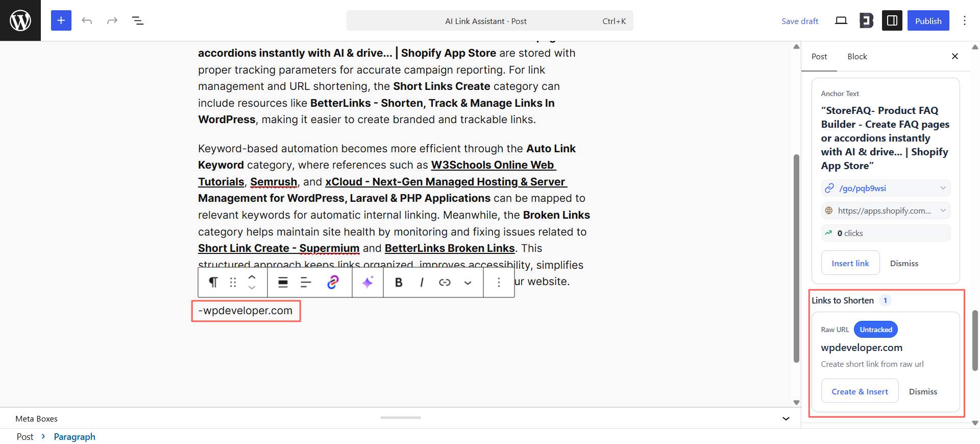The image size is (980, 444).
Task: Toggle bold formatting
Action: (399, 282)
